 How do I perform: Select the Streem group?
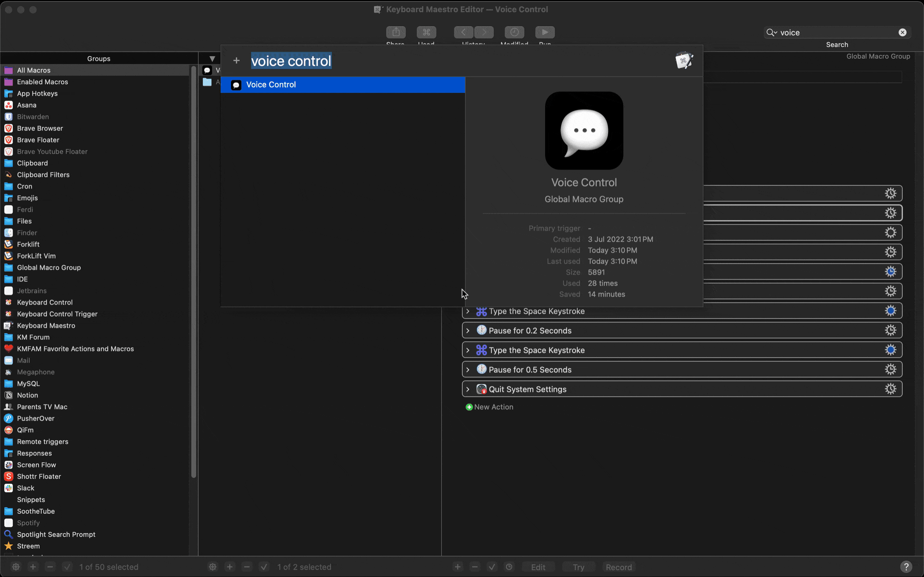tap(95, 546)
